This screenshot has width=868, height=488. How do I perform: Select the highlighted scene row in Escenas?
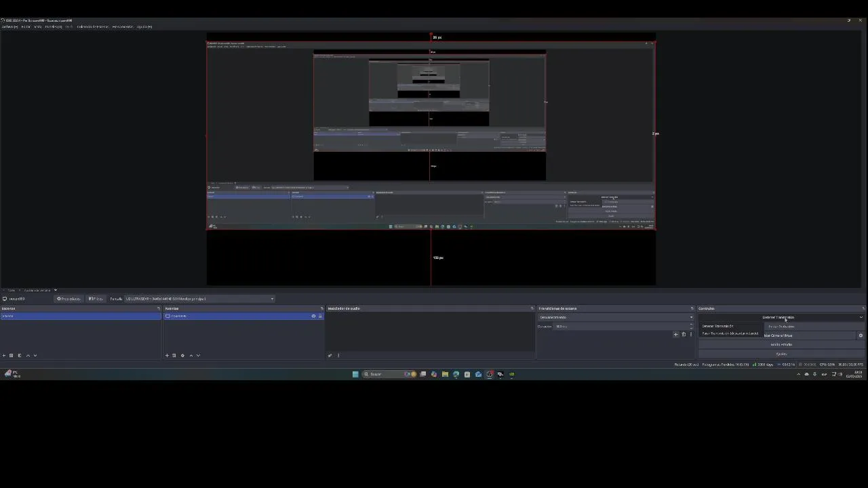81,316
